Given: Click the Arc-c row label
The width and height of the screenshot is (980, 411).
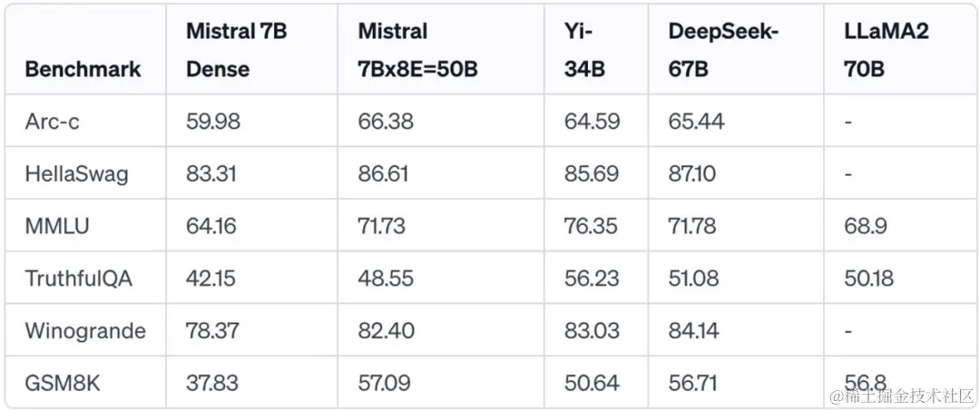Looking at the screenshot, I should tap(53, 121).
